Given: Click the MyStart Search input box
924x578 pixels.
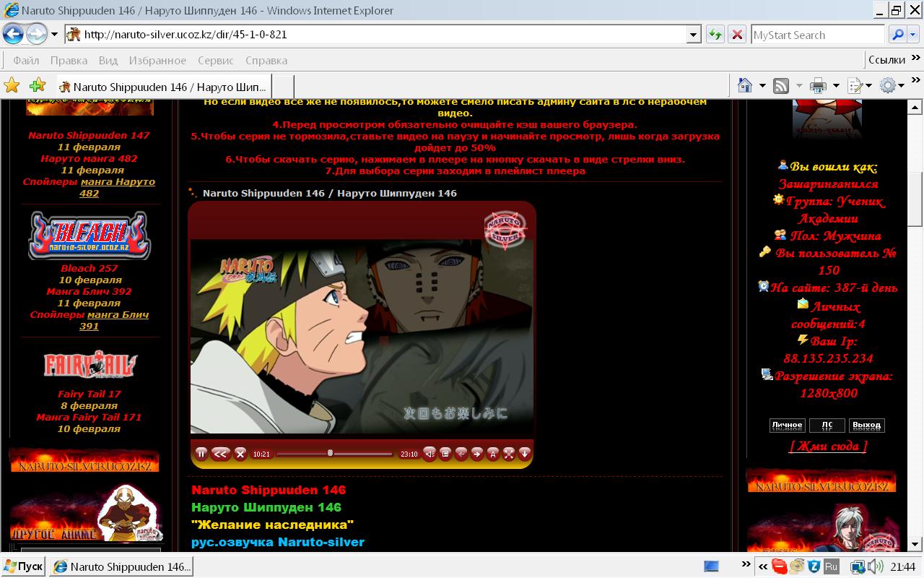Looking at the screenshot, I should 817,35.
